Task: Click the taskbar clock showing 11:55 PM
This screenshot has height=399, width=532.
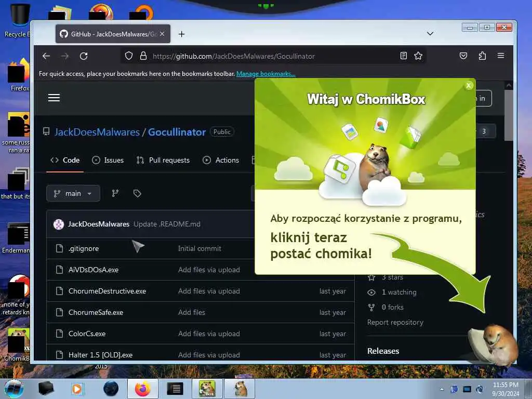Action: (x=506, y=389)
